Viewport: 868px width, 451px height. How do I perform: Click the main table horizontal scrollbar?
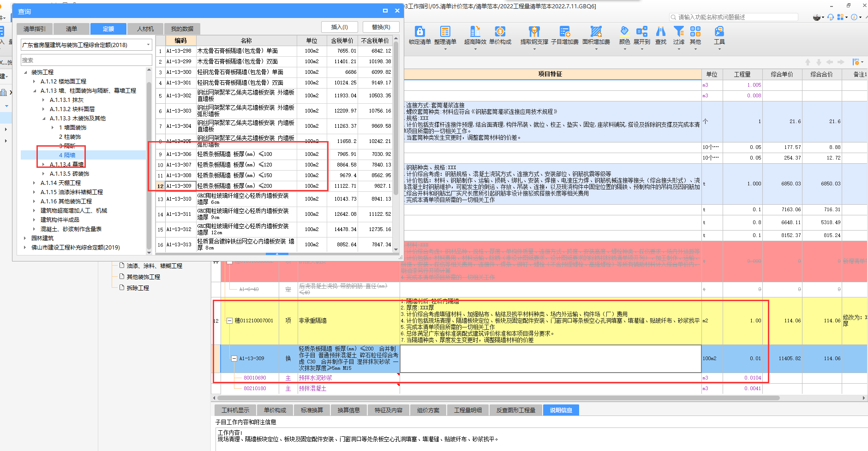pyautogui.click(x=498, y=398)
